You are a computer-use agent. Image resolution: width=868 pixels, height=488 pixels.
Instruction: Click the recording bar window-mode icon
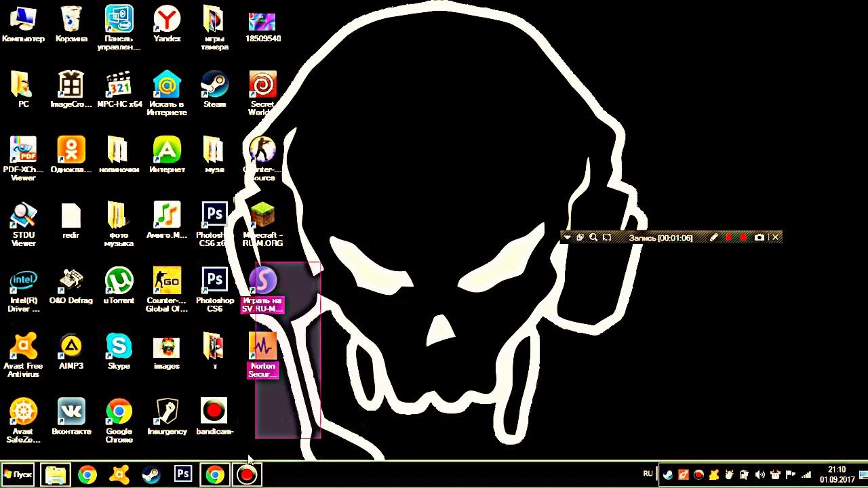pyautogui.click(x=580, y=237)
